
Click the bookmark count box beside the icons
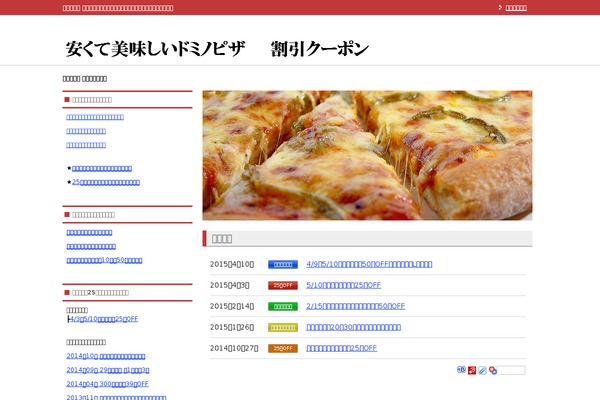tap(511, 370)
